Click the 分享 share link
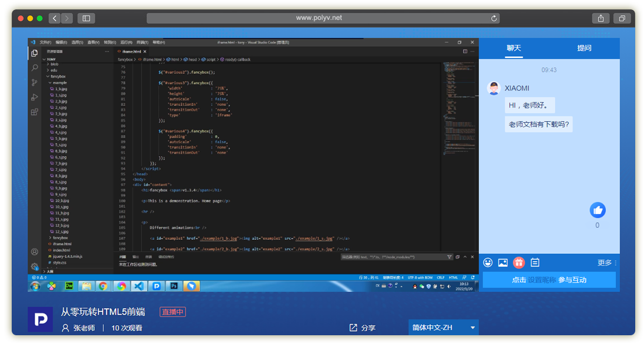The image size is (644, 344). tap(362, 328)
